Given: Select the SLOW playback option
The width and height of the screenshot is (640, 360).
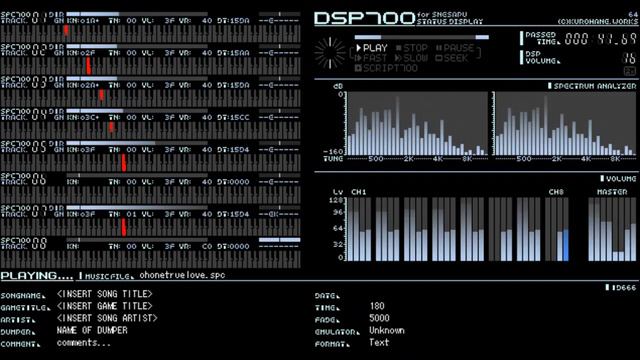Looking at the screenshot, I should point(412,58).
